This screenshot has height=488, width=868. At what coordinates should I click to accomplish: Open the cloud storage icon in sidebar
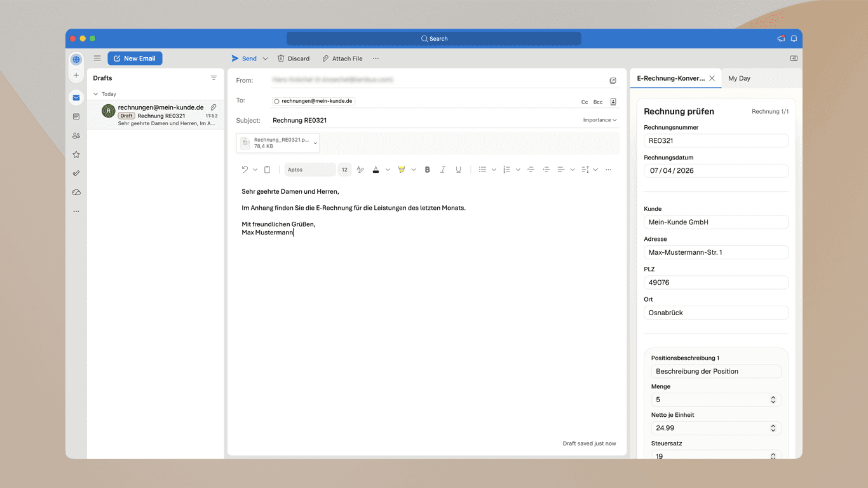pyautogui.click(x=76, y=192)
